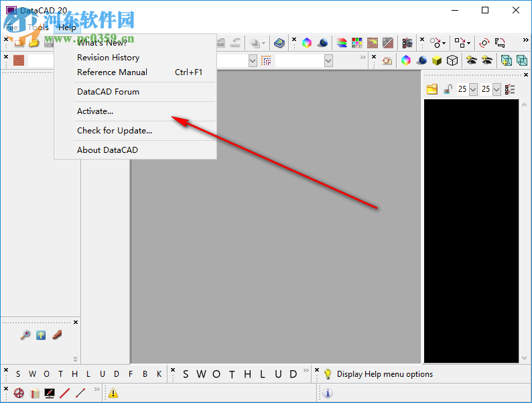Click the bracket shape icon beside rotate
Viewport: 532px width, 403px height.
click(500, 43)
